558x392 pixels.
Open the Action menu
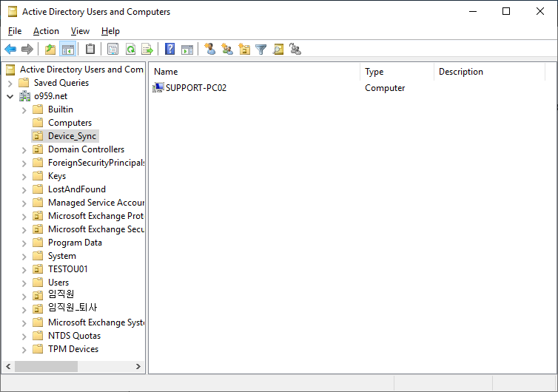(x=46, y=31)
